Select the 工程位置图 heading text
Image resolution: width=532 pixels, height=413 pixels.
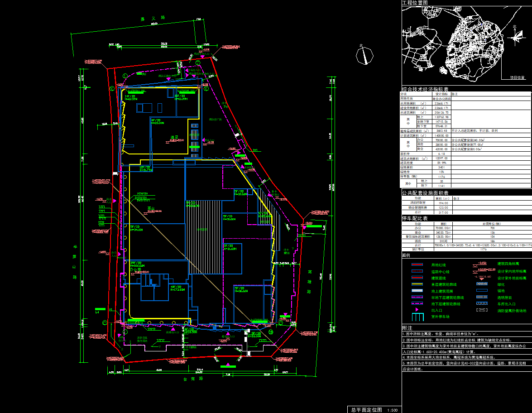(x=415, y=3)
